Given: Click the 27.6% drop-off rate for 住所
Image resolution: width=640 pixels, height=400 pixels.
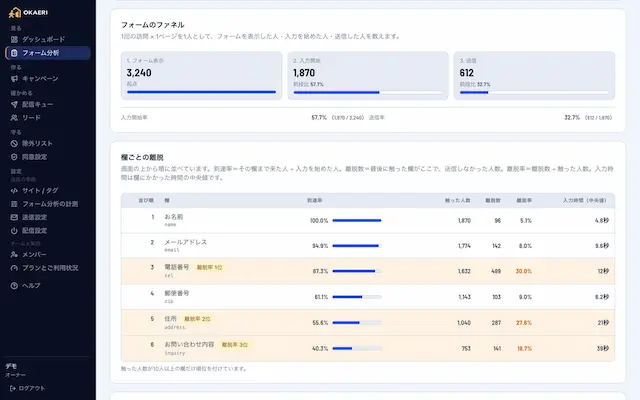Looking at the screenshot, I should click(x=524, y=323).
